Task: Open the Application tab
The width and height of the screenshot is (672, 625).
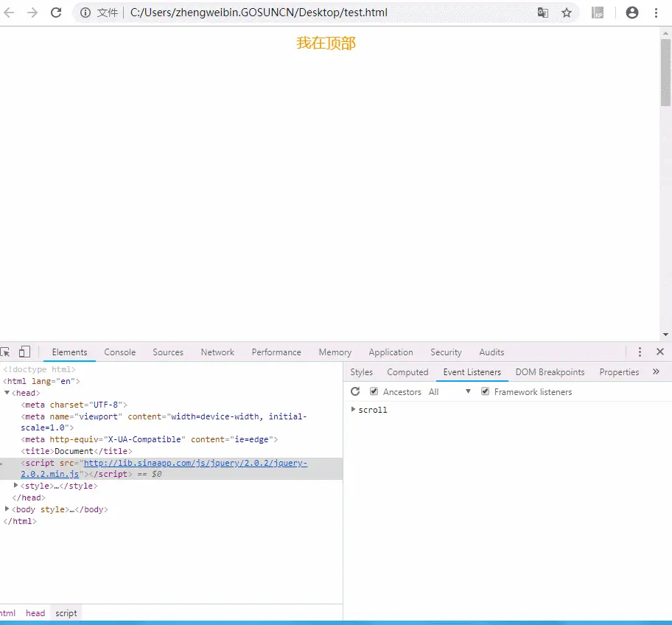Action: pyautogui.click(x=391, y=352)
